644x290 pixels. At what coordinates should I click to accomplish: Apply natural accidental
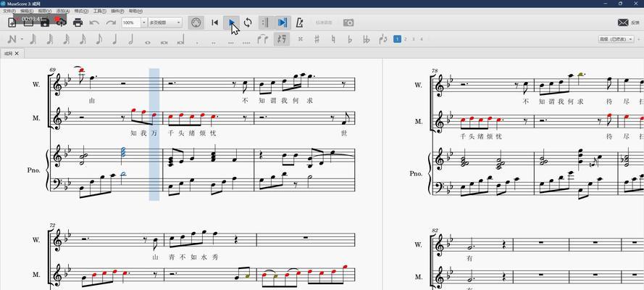pyautogui.click(x=333, y=39)
